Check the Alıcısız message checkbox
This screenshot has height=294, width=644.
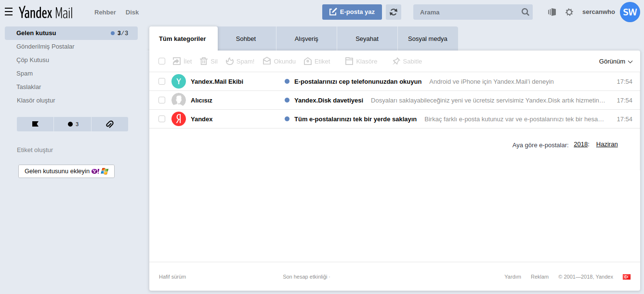[x=162, y=100]
